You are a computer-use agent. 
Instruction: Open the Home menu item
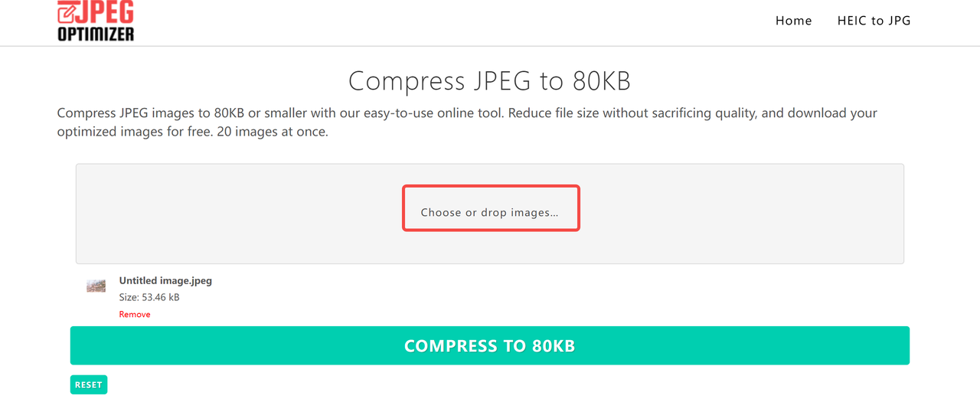pos(793,21)
